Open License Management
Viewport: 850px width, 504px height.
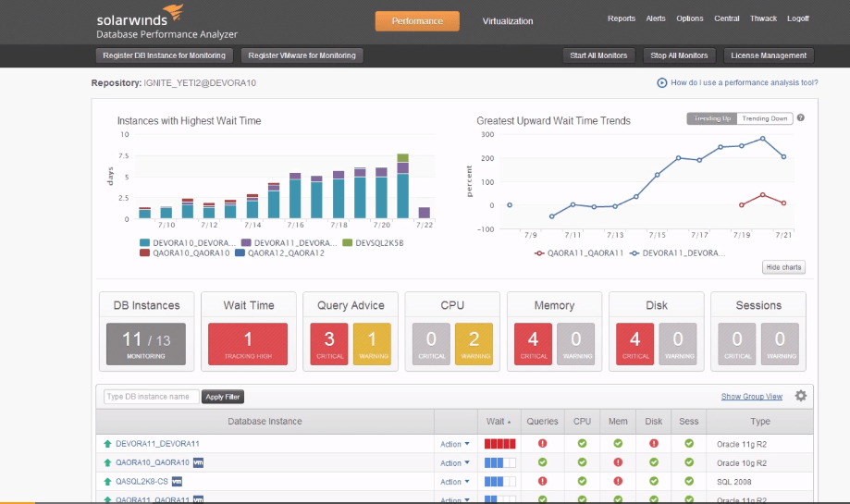point(769,55)
